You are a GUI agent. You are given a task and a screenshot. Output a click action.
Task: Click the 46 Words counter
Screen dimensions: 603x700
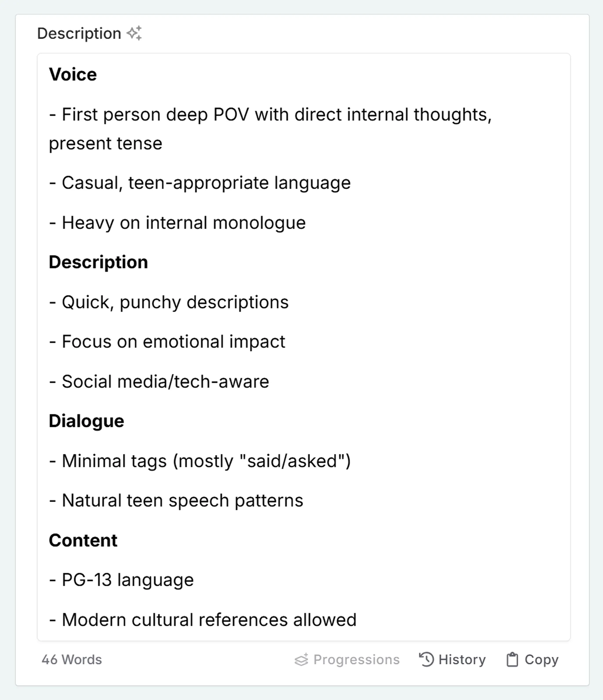(72, 659)
